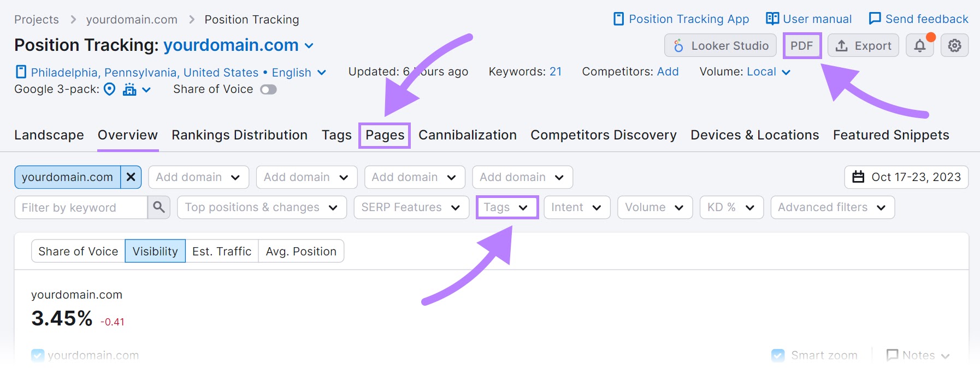Select the Est. Traffic metric
This screenshot has height=373, width=980.
pos(222,251)
